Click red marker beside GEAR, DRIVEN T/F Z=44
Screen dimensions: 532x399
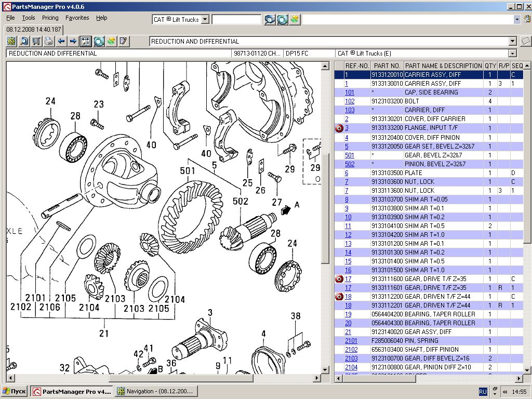[x=339, y=297]
